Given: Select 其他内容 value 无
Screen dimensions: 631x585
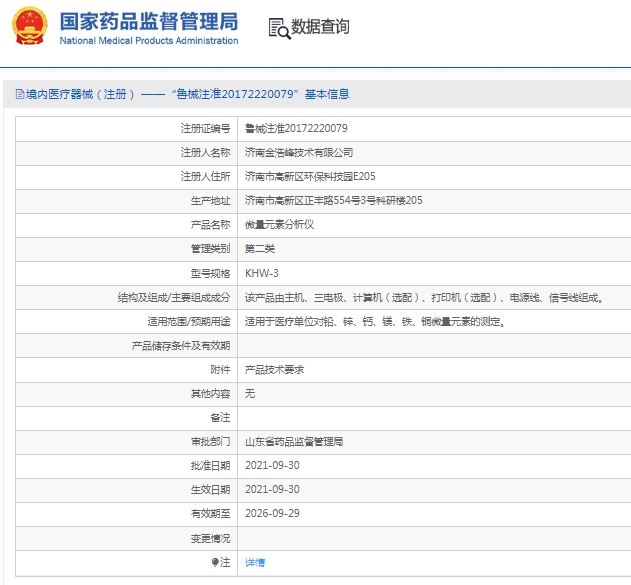Looking at the screenshot, I should click(x=250, y=393).
